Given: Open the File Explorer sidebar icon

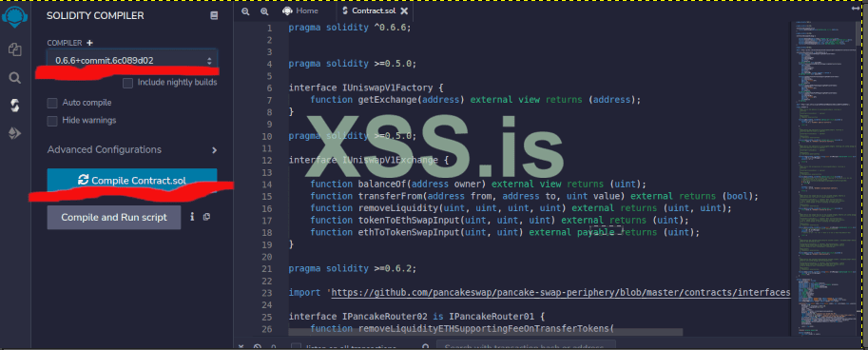Looking at the screenshot, I should click(x=15, y=49).
